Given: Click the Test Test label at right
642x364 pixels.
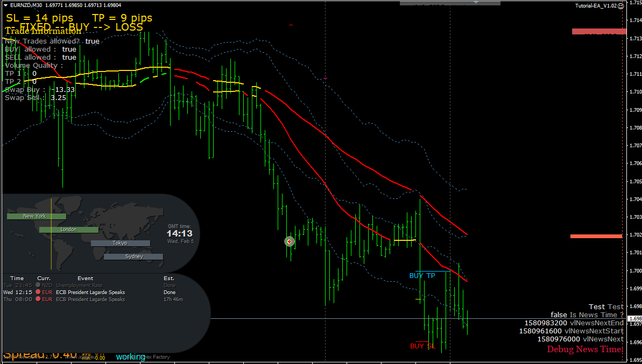Looking at the screenshot, I should click(x=606, y=306).
